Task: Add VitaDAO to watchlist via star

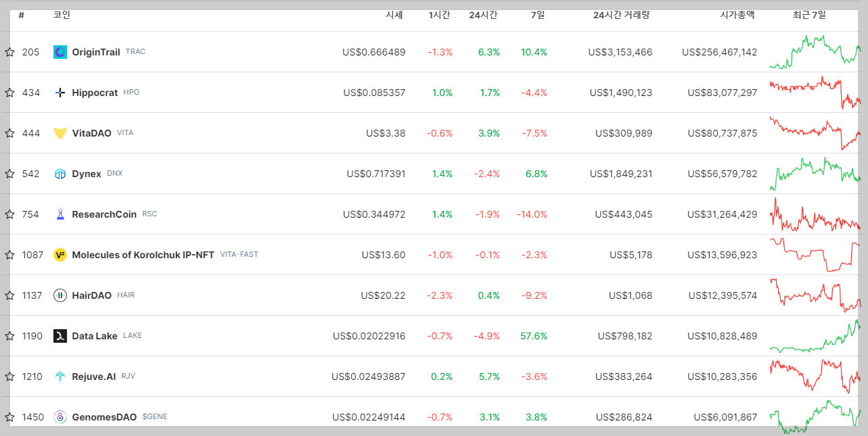Action: [x=9, y=133]
